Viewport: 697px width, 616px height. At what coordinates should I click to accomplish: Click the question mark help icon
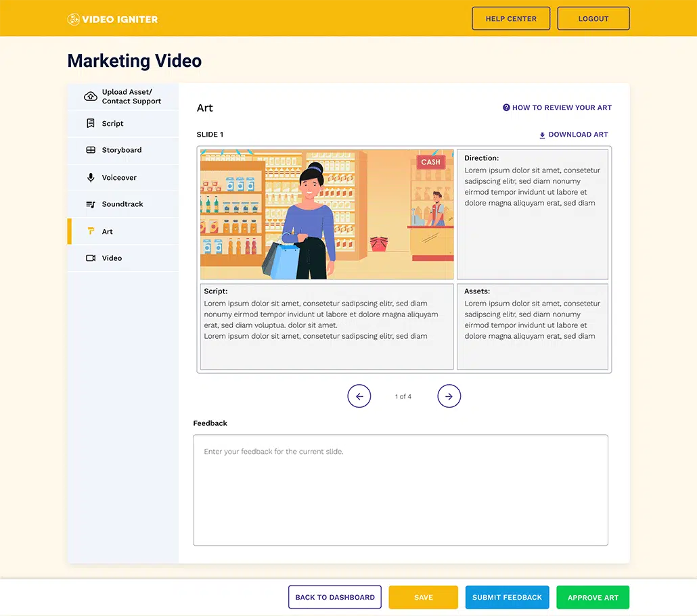pyautogui.click(x=505, y=107)
